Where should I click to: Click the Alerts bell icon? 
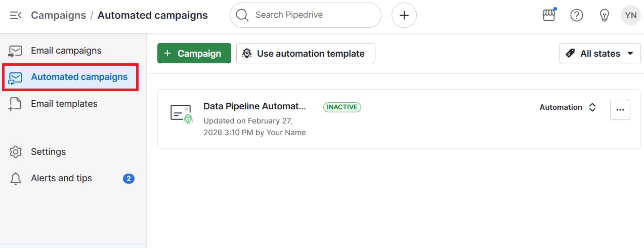click(16, 179)
